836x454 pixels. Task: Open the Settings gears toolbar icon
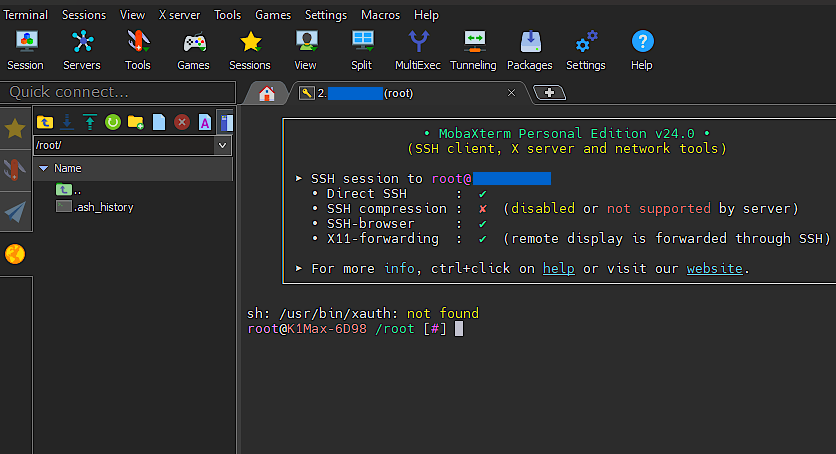tap(585, 50)
